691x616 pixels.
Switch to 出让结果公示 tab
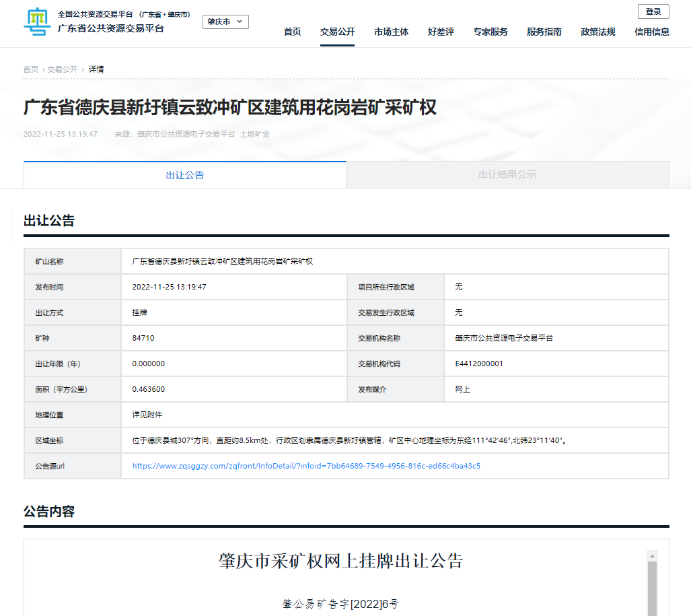[507, 175]
